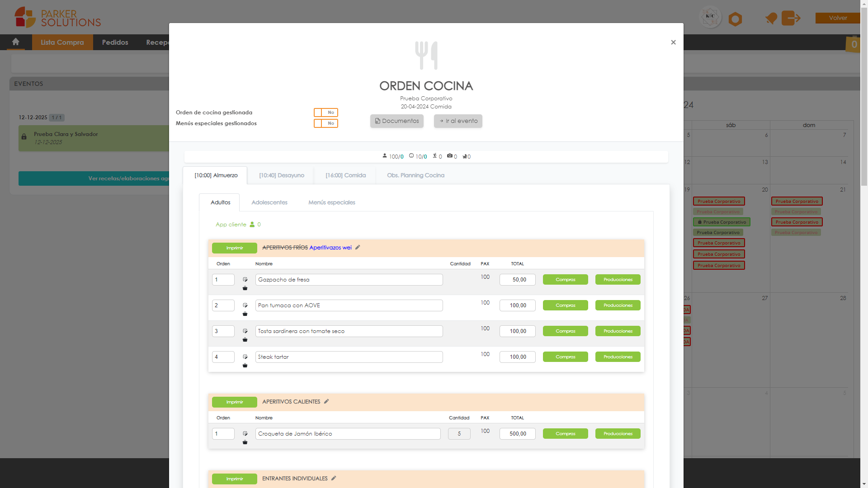Click Compras button for Gazpacho de fresa
The height and width of the screenshot is (488, 868).
pos(565,280)
